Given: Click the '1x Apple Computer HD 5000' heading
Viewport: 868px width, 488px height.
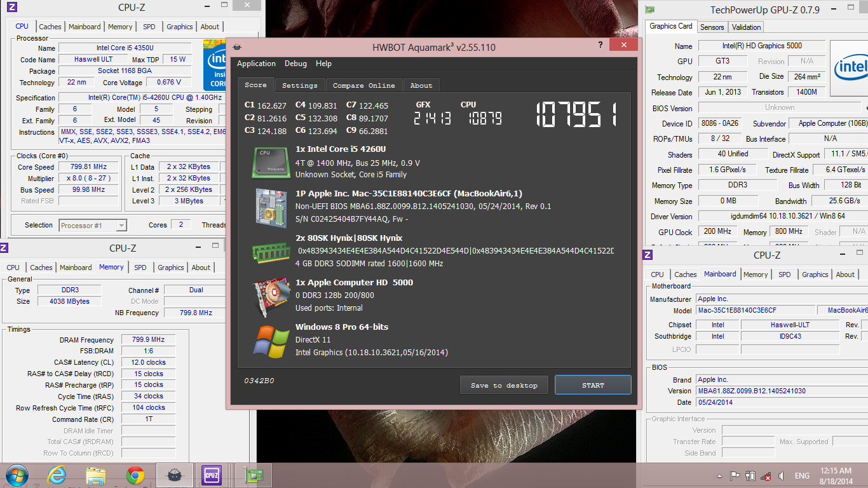Looking at the screenshot, I should coord(354,283).
